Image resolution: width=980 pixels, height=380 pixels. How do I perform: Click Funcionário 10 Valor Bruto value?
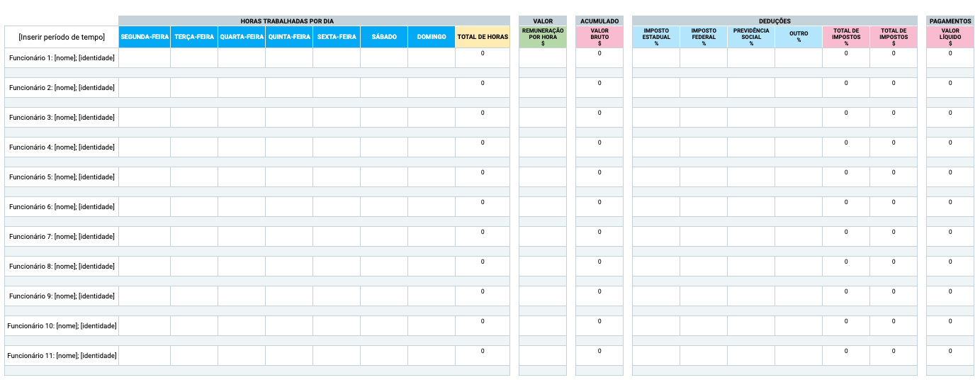(x=599, y=326)
